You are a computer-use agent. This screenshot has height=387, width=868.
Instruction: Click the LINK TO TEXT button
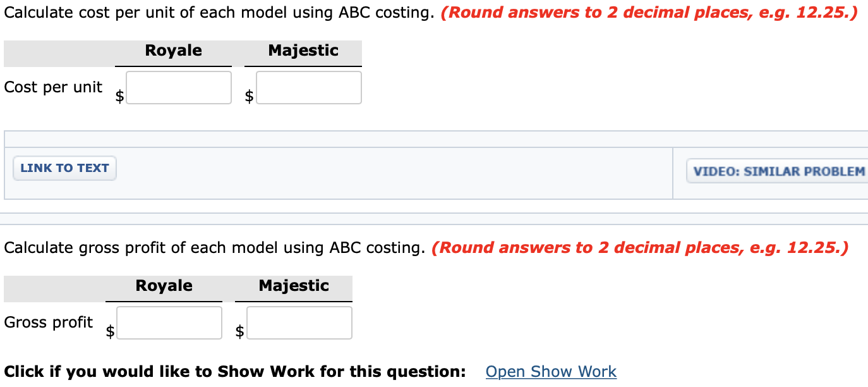[64, 168]
